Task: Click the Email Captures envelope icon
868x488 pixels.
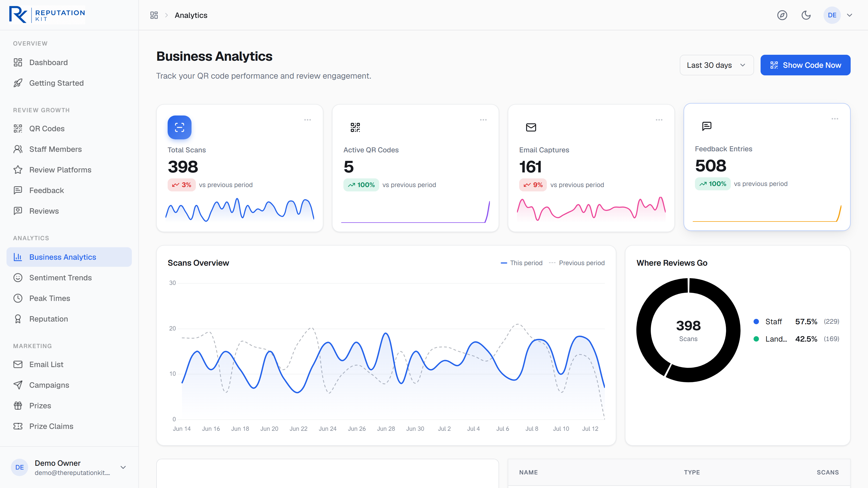Action: click(x=531, y=127)
